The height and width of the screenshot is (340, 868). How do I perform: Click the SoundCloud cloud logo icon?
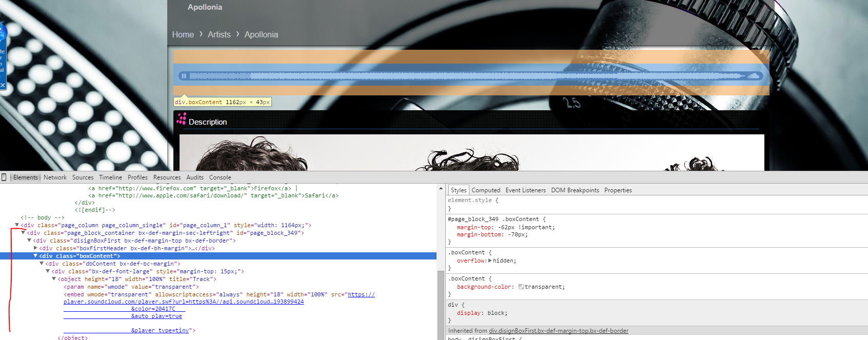coord(753,76)
